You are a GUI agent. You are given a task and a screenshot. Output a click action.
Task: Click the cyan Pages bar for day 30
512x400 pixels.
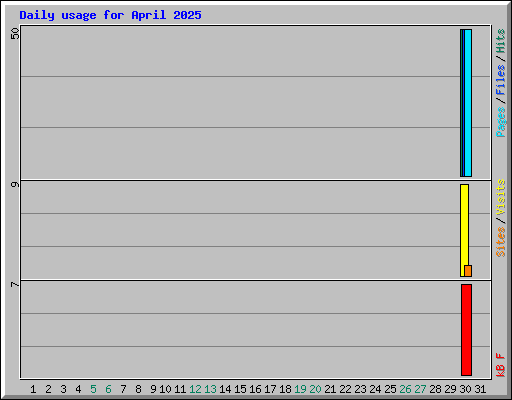click(468, 103)
